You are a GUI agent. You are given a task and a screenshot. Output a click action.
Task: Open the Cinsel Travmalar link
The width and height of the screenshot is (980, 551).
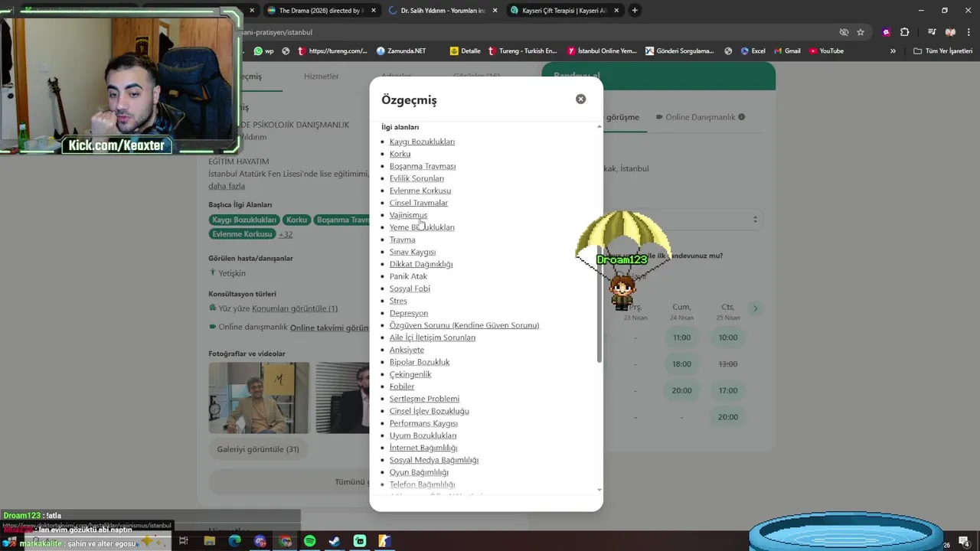pyautogui.click(x=419, y=203)
